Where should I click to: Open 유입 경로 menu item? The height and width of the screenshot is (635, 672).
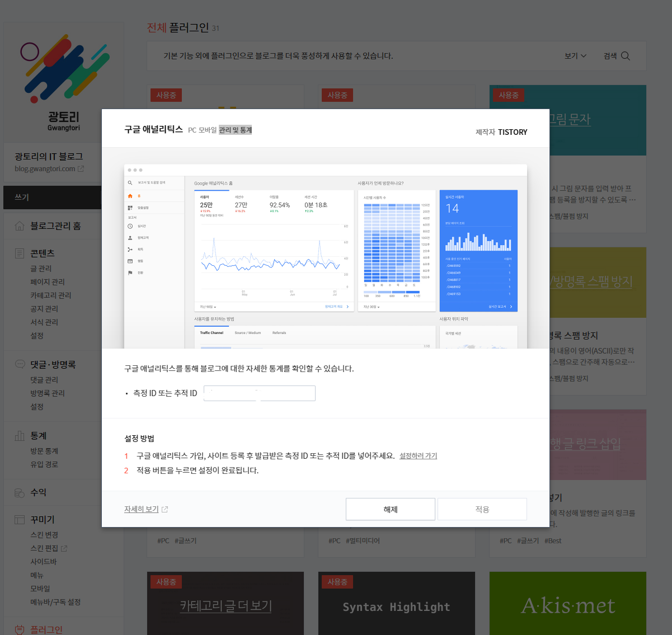[44, 464]
